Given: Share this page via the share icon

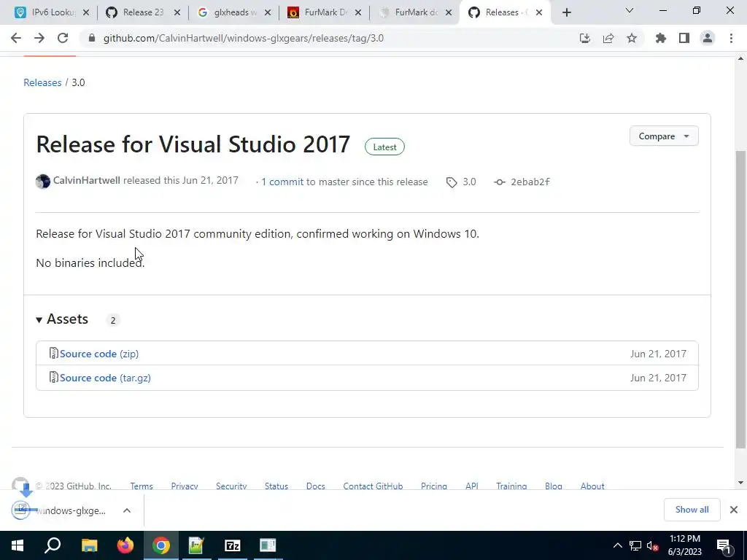Looking at the screenshot, I should tap(608, 38).
